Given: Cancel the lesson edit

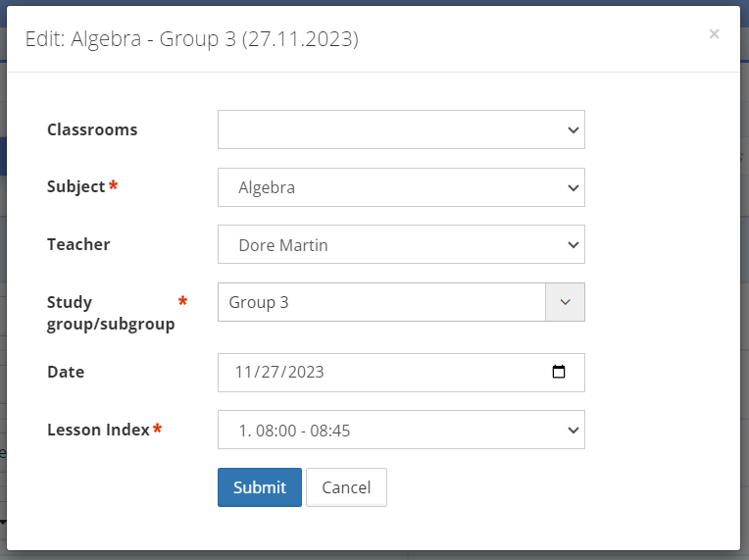Looking at the screenshot, I should (x=346, y=487).
